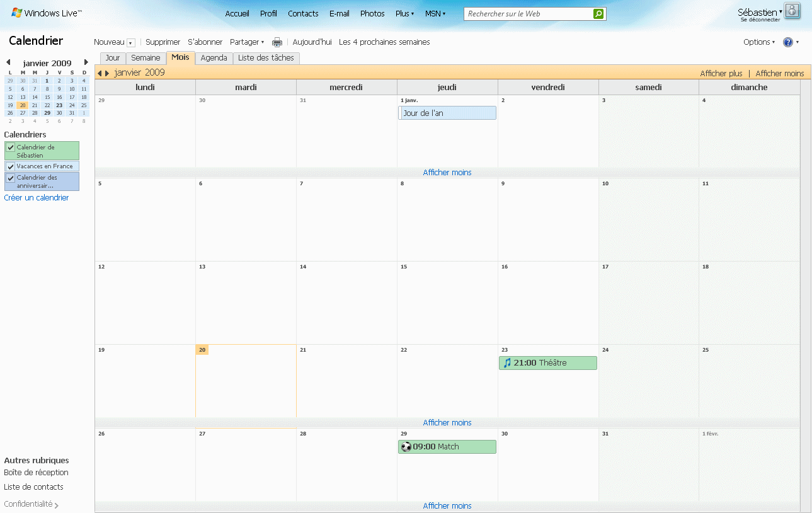Open the Liste des tâches tab

266,58
